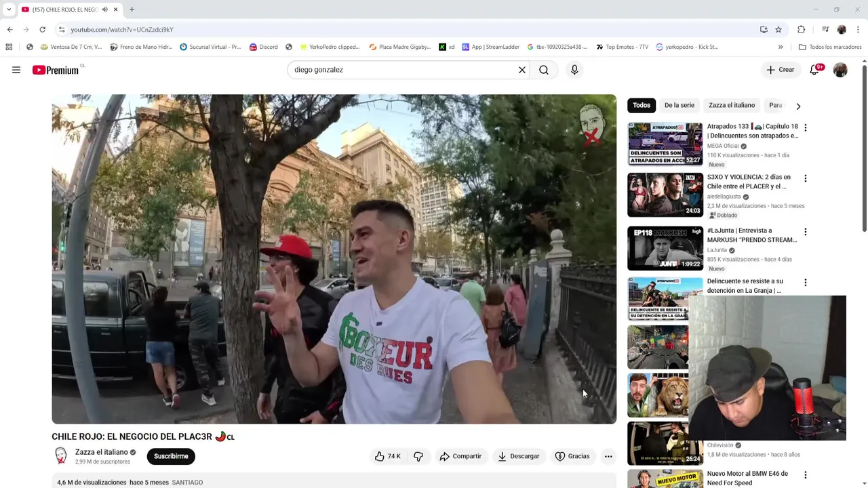Open more actions ellipsis below the video
The image size is (868, 488).
click(608, 456)
